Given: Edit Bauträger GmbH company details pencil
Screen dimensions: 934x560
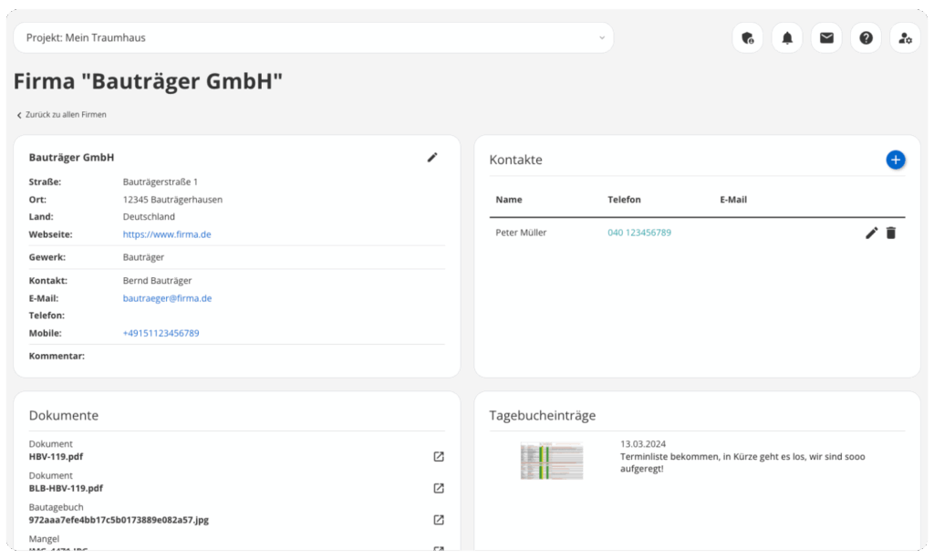Looking at the screenshot, I should pyautogui.click(x=432, y=158).
